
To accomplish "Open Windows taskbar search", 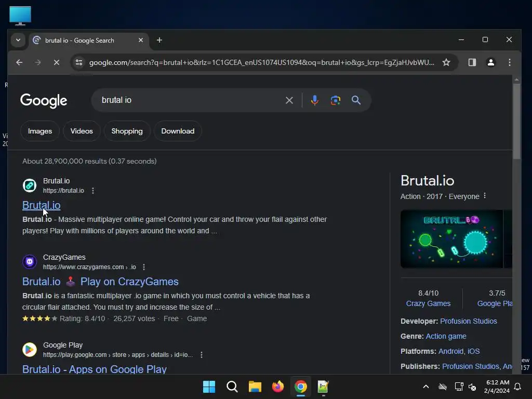I will tap(232, 387).
